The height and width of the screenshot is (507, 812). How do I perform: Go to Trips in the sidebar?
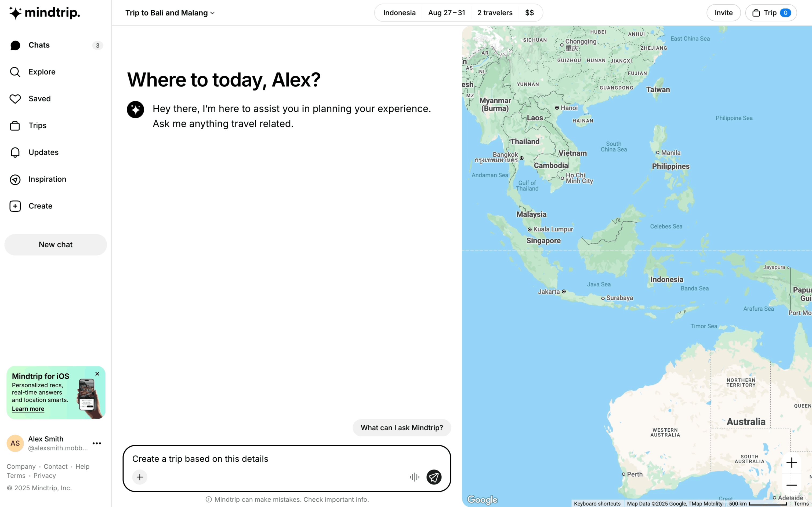pos(37,126)
